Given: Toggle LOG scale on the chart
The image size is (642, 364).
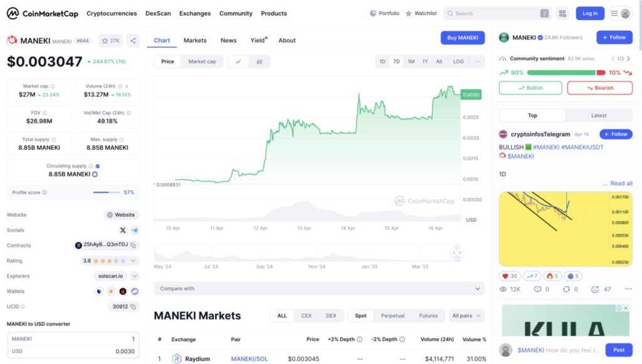Looking at the screenshot, I should pyautogui.click(x=458, y=61).
